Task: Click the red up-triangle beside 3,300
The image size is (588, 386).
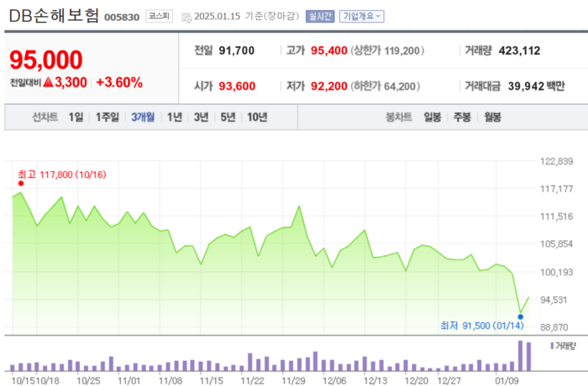Action: [x=48, y=82]
